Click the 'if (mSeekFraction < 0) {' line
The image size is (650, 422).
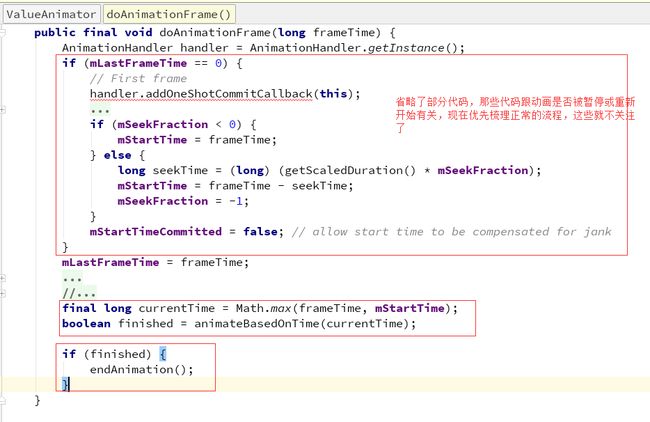pyautogui.click(x=173, y=124)
